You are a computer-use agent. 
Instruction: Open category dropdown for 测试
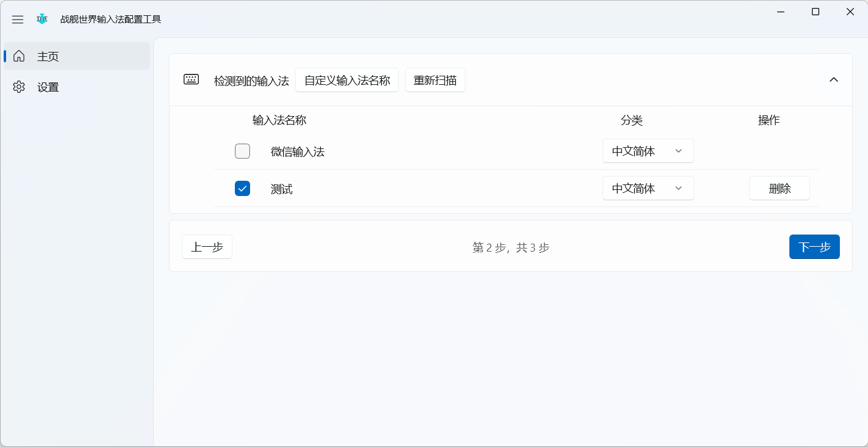click(x=648, y=189)
